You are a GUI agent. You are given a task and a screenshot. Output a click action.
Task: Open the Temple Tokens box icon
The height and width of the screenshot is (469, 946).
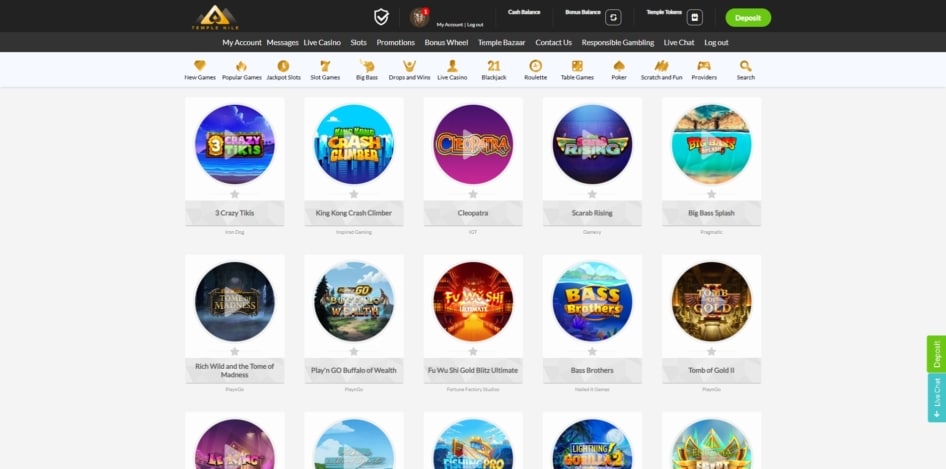click(x=695, y=17)
